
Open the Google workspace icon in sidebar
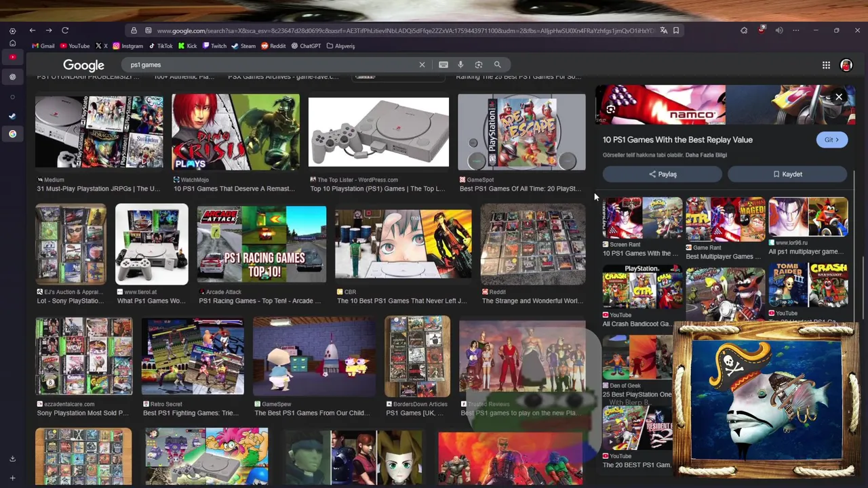coord(12,134)
